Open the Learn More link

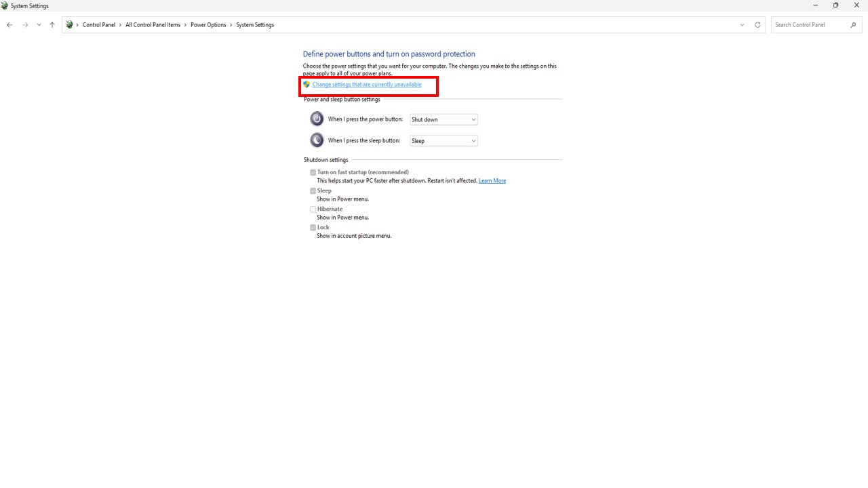click(x=492, y=181)
